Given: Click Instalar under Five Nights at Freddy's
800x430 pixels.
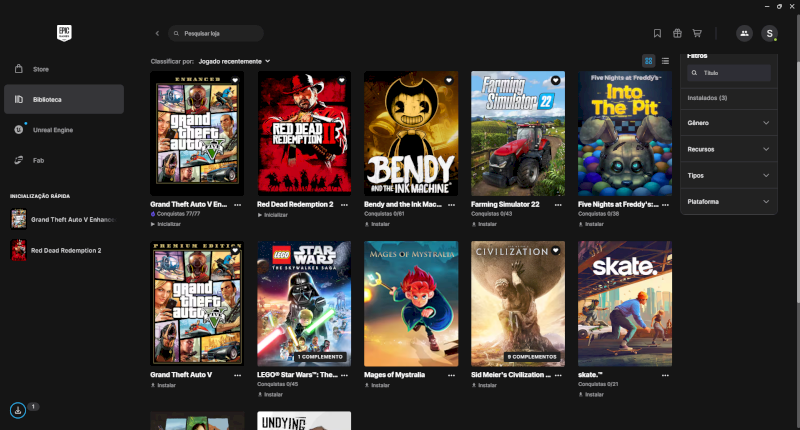Looking at the screenshot, I should pyautogui.click(x=591, y=224).
